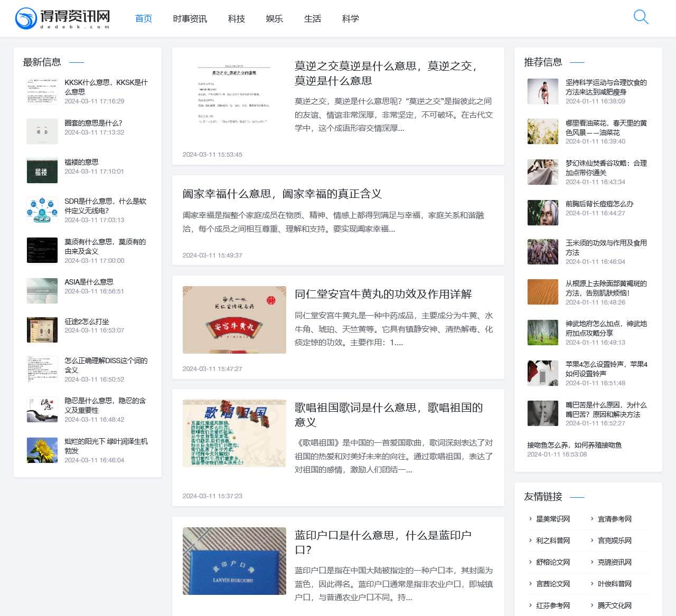
Task: Open the 玉米须的功效 recommended article
Action: click(606, 248)
